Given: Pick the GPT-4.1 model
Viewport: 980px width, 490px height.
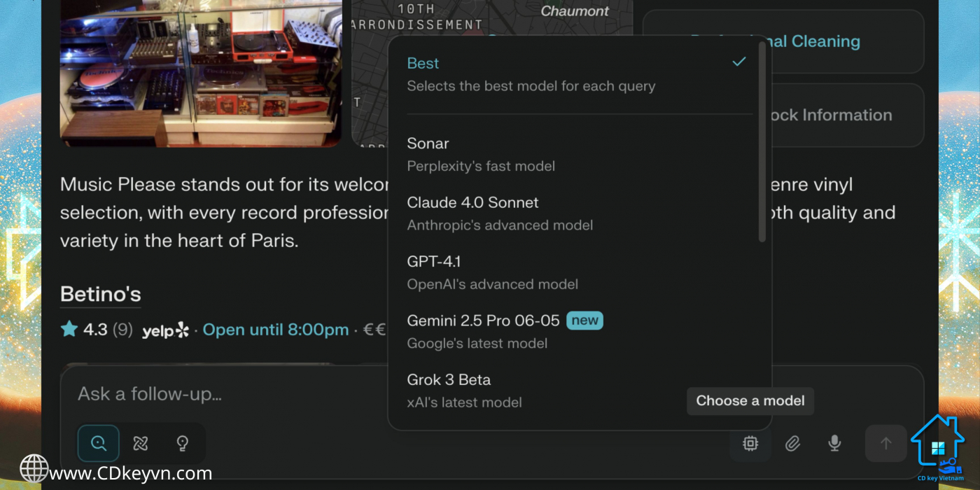Looking at the screenshot, I should pyautogui.click(x=578, y=272).
